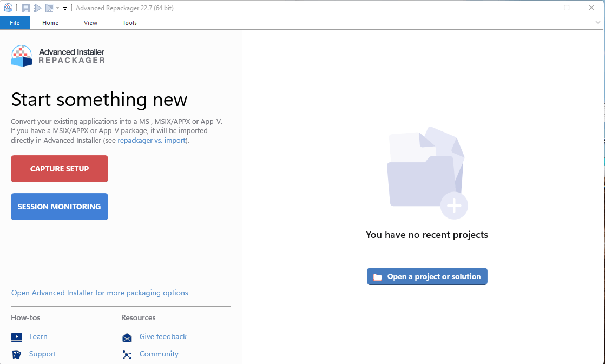
Task: Click the Run arrow icon in title bar
Action: click(37, 8)
